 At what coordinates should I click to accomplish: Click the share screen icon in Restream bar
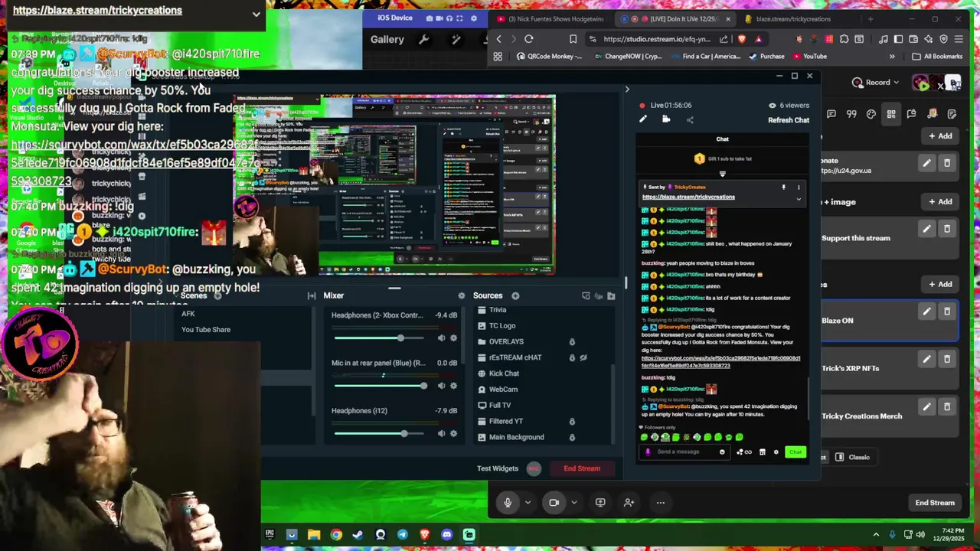(600, 503)
